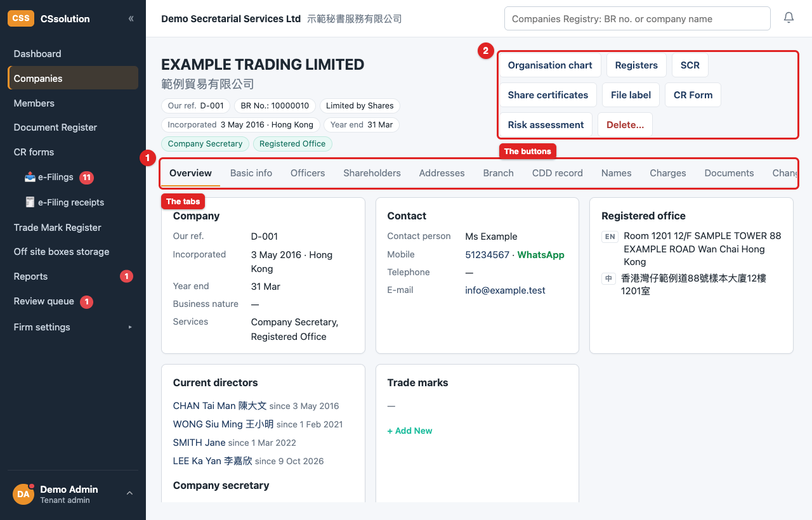Open the CR Form button
Image resolution: width=812 pixels, height=520 pixels.
point(693,95)
